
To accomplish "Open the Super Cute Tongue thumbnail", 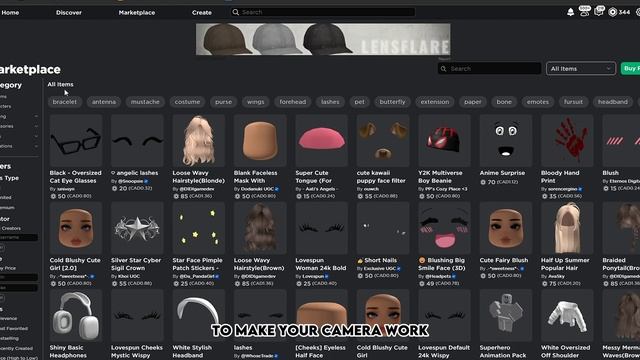I will pos(322,140).
